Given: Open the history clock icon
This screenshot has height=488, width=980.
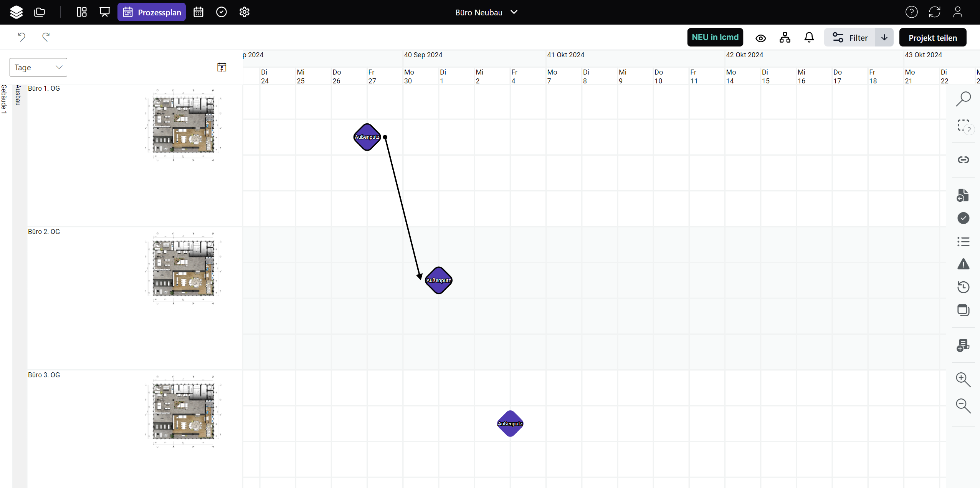Looking at the screenshot, I should coord(963,287).
